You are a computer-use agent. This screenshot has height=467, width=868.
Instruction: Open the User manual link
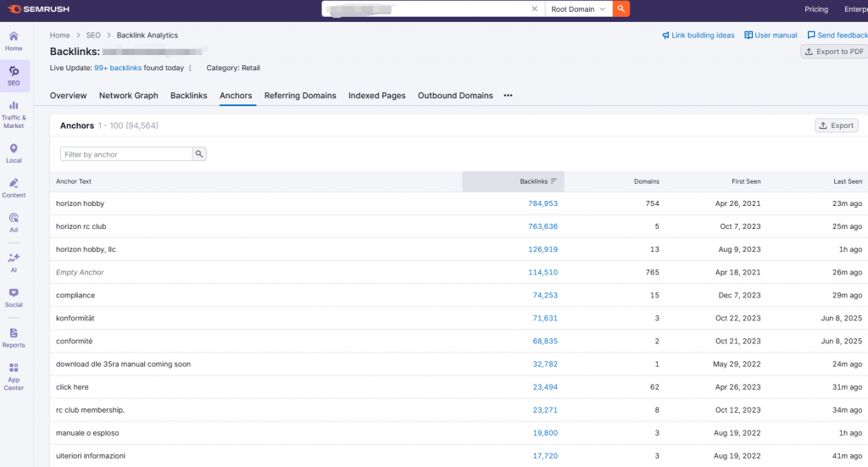click(x=771, y=35)
